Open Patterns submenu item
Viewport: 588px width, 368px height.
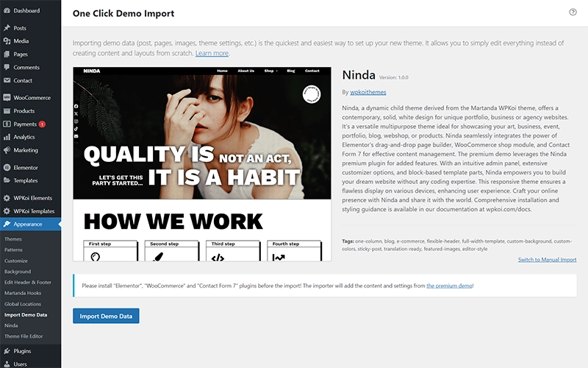[13, 250]
